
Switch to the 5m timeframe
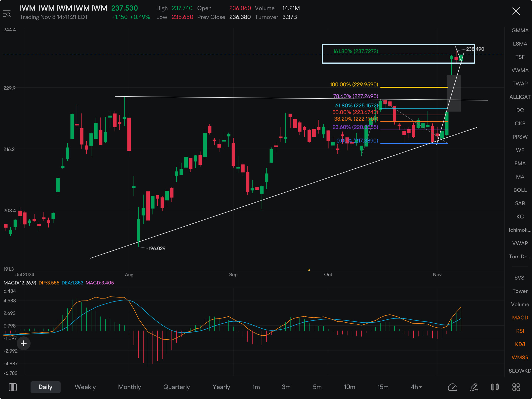pos(317,387)
